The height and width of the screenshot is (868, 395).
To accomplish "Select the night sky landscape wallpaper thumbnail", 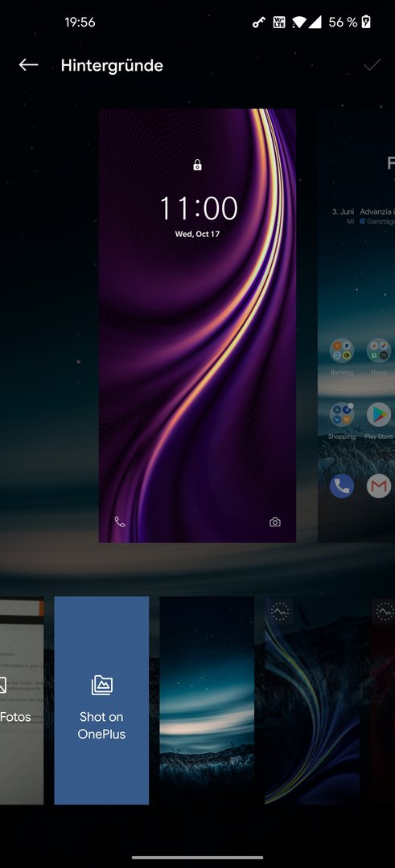I will [207, 700].
